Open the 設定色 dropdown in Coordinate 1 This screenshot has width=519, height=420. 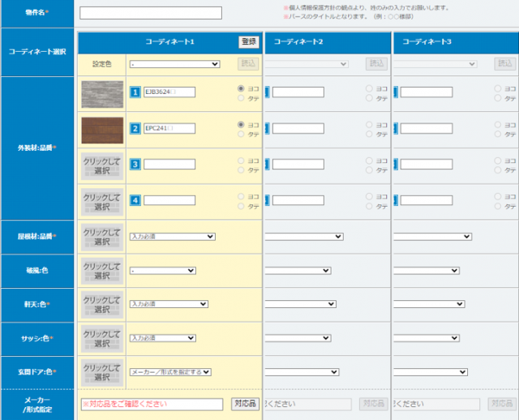coord(174,63)
